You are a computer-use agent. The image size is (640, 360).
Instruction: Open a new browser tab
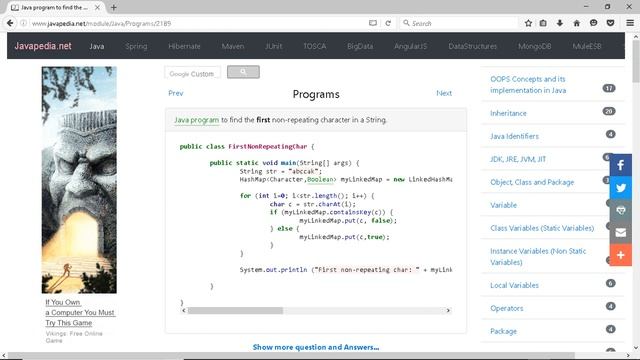click(113, 7)
